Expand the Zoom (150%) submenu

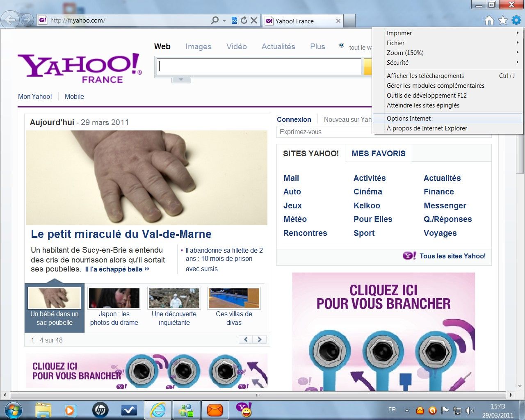coord(447,52)
